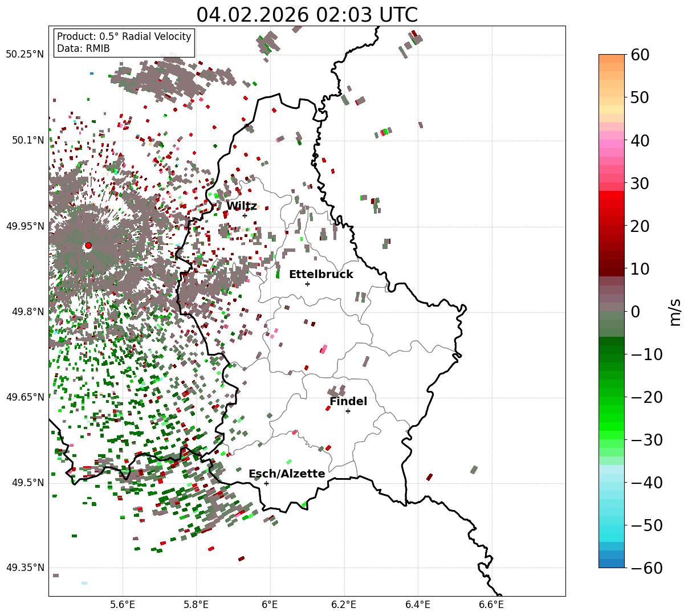The image size is (688, 616).
Task: Click the 49.35°N latitude tick label
Action: (x=25, y=568)
